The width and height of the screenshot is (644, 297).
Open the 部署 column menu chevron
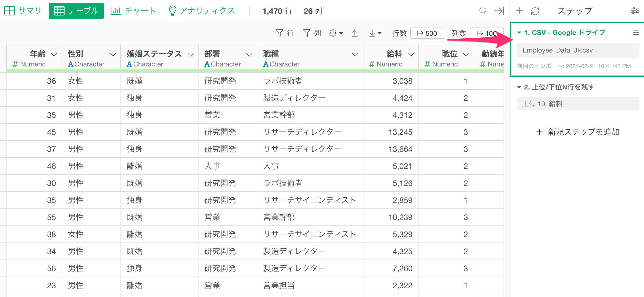click(x=249, y=54)
